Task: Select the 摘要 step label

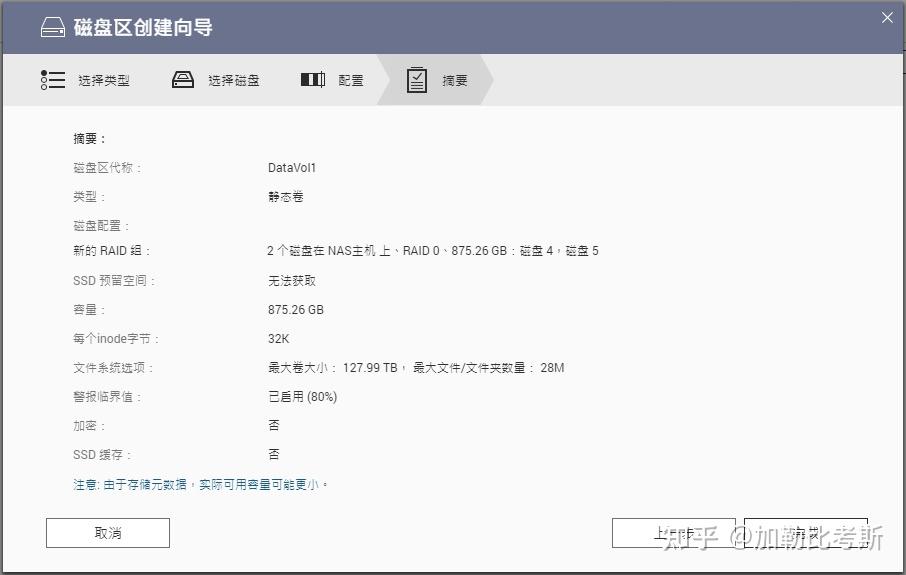Action: tap(455, 80)
